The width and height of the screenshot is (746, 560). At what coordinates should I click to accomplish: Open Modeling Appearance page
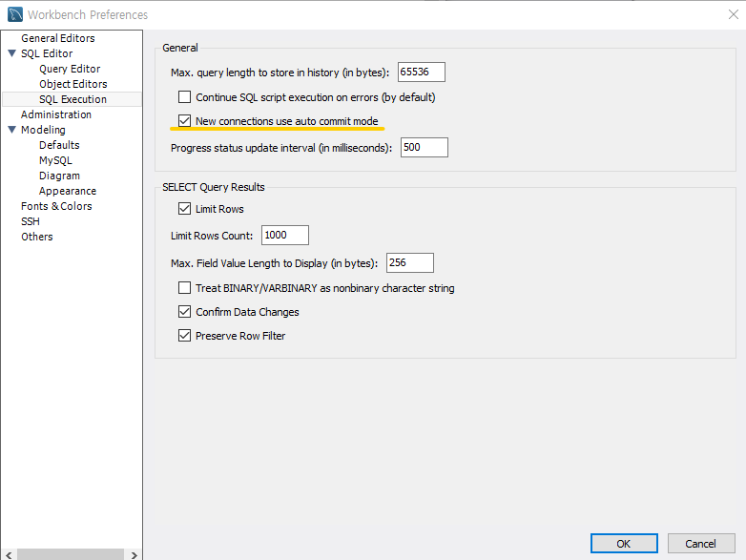pos(67,191)
